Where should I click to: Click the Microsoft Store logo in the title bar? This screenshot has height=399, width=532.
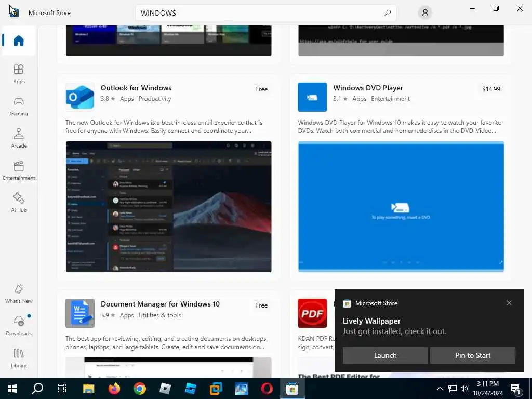pos(14,12)
